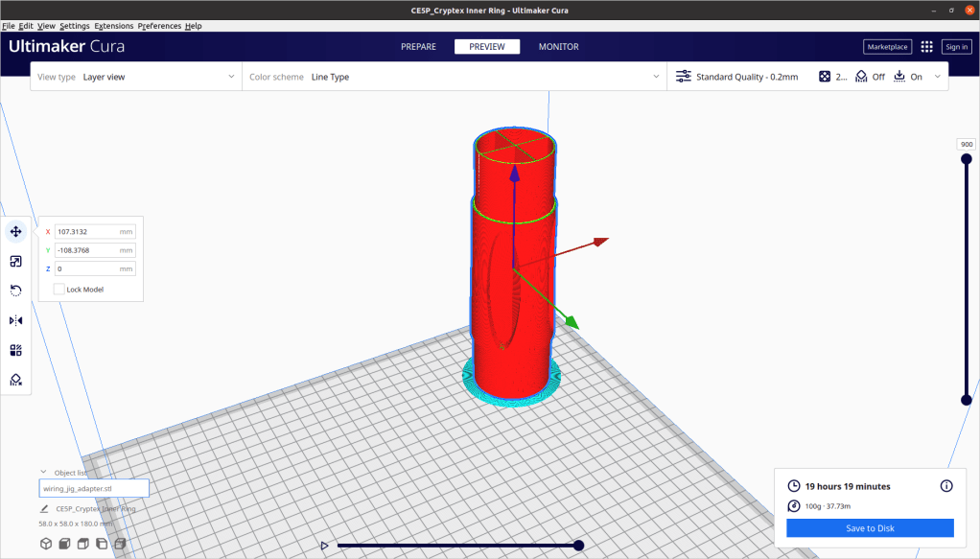Select the Support Blocker tool
This screenshot has height=559, width=980.
pyautogui.click(x=16, y=380)
